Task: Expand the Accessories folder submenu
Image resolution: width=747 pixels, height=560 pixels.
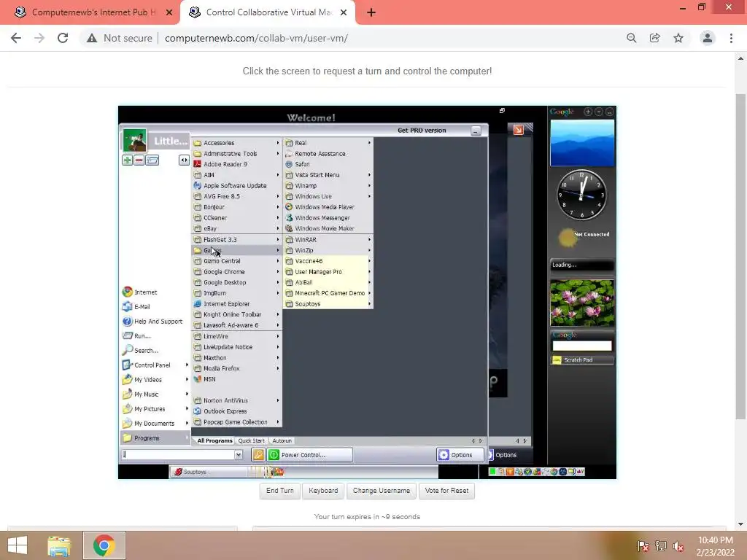Action: pyautogui.click(x=237, y=143)
